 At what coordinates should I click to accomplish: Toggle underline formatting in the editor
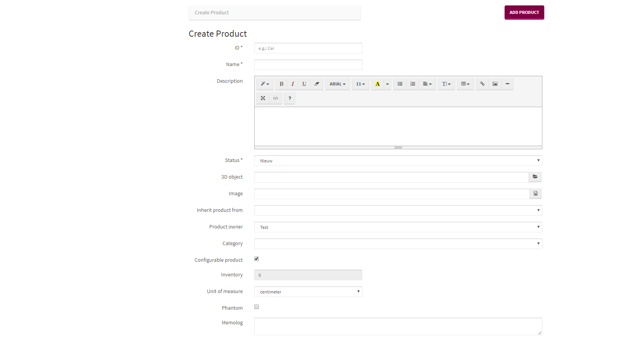pyautogui.click(x=304, y=84)
